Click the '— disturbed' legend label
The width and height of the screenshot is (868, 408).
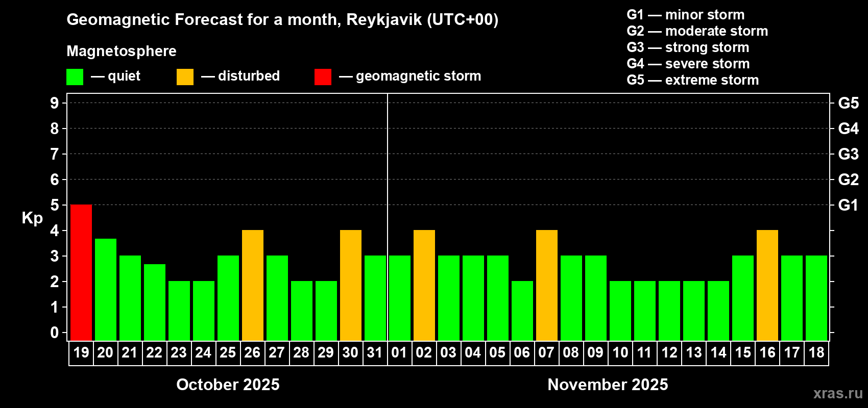click(x=240, y=76)
